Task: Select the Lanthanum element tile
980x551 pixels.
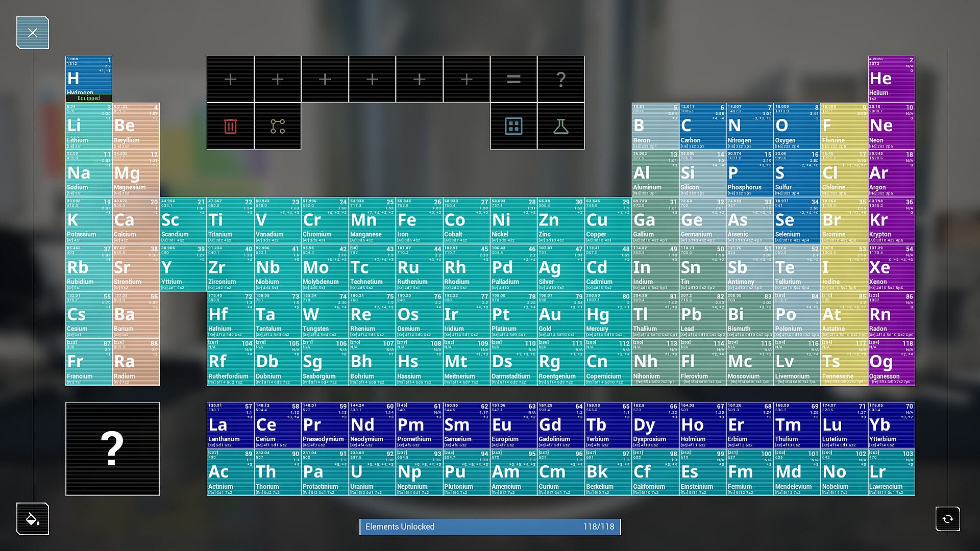Action: pos(230,425)
